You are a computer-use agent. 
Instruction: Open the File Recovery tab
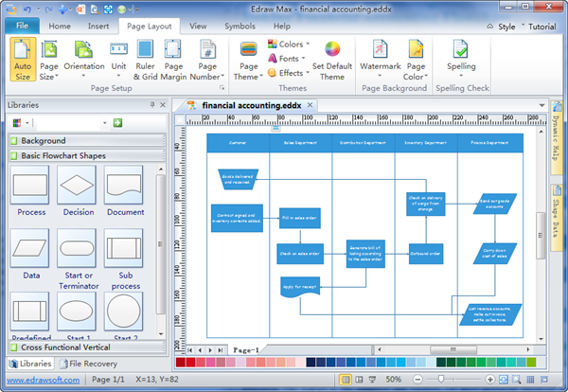(x=91, y=364)
